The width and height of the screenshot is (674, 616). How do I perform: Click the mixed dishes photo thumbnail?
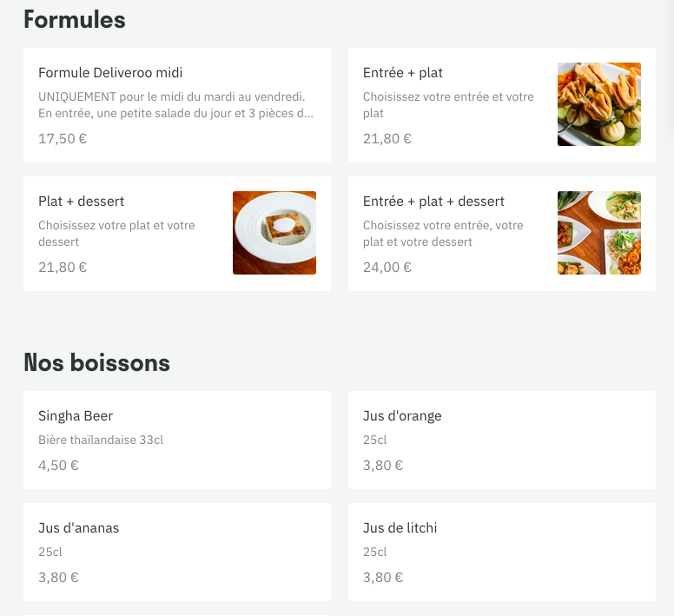click(599, 233)
